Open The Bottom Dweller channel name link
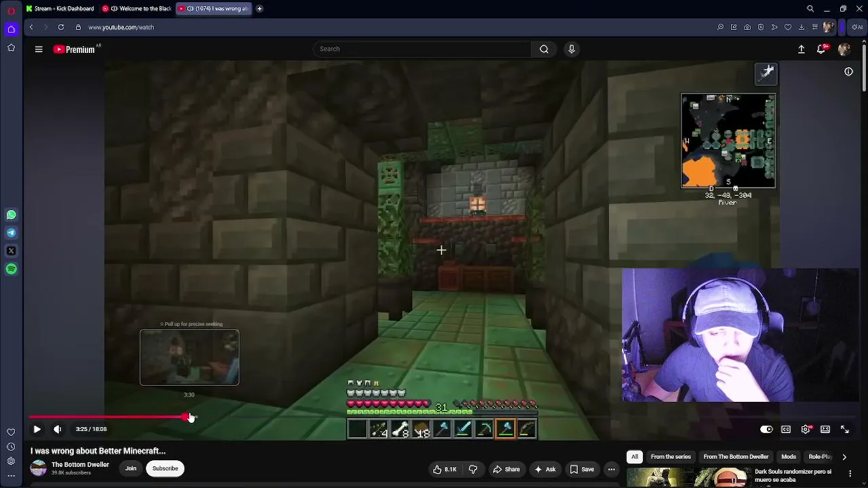 80,465
